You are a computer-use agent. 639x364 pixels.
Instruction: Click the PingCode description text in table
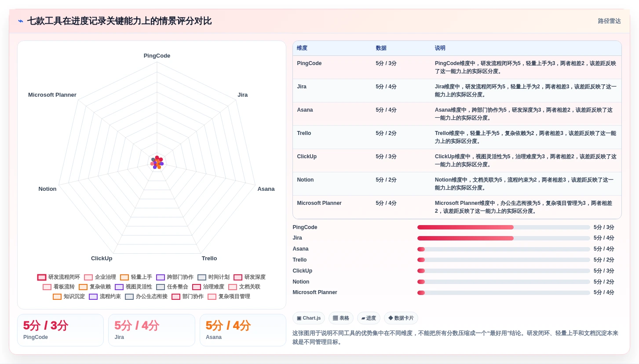coord(526,67)
